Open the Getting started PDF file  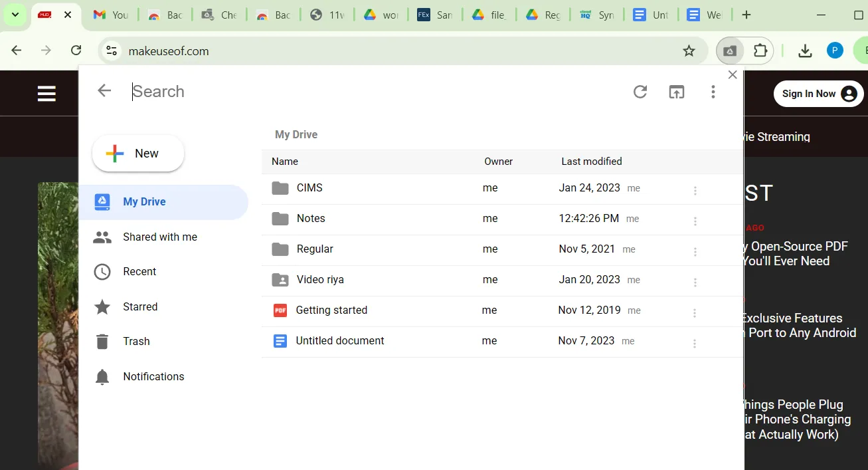pyautogui.click(x=331, y=310)
